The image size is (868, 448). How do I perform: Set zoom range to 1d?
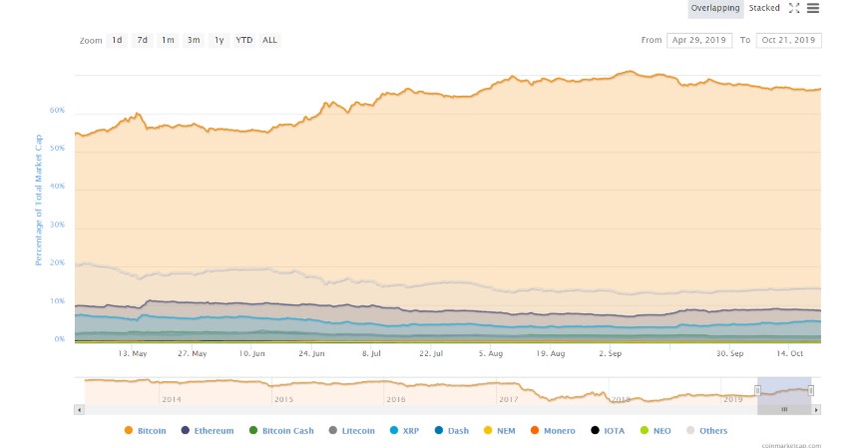tap(117, 41)
